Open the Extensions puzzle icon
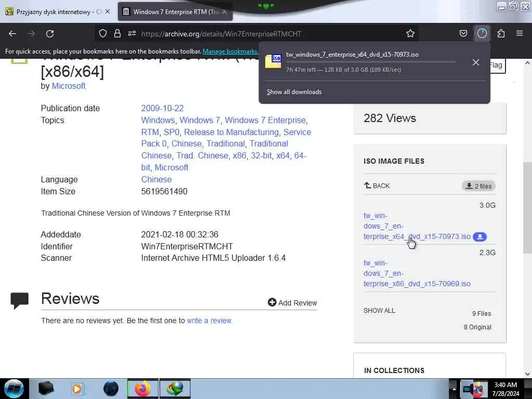 501,33
